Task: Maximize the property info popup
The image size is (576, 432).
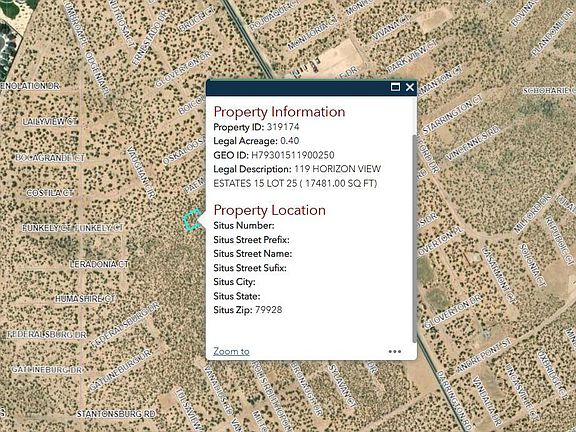Action: pos(395,87)
